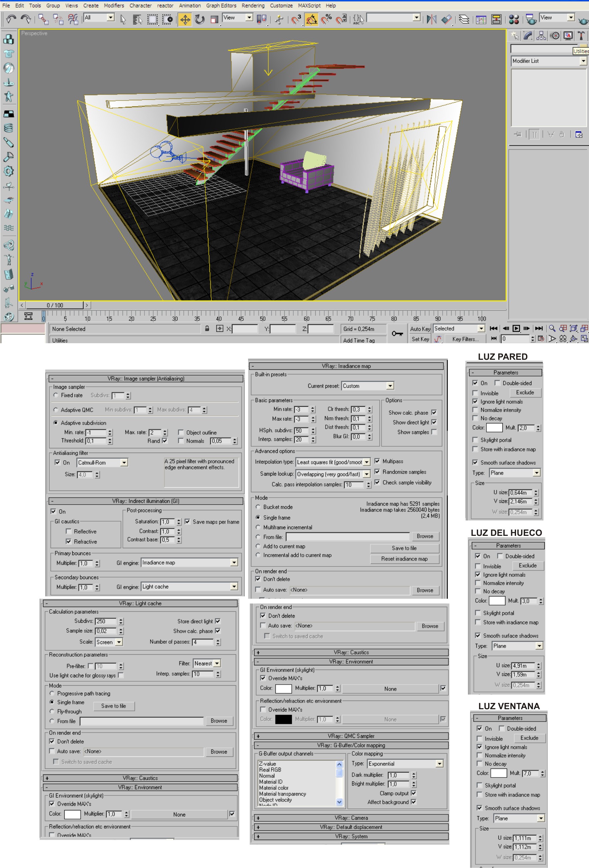Viewport: 589px width, 868px height.
Task: Switch to the Hierarchy command panel tab
Action: 541,36
